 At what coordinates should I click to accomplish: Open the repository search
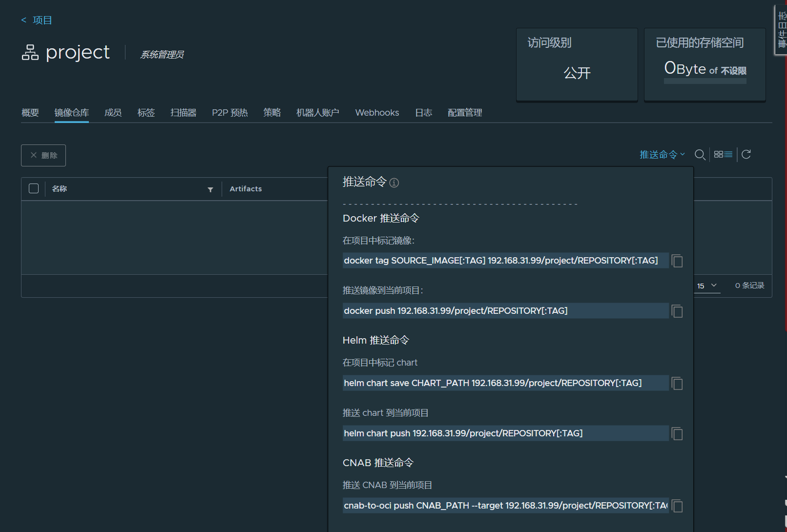(700, 155)
